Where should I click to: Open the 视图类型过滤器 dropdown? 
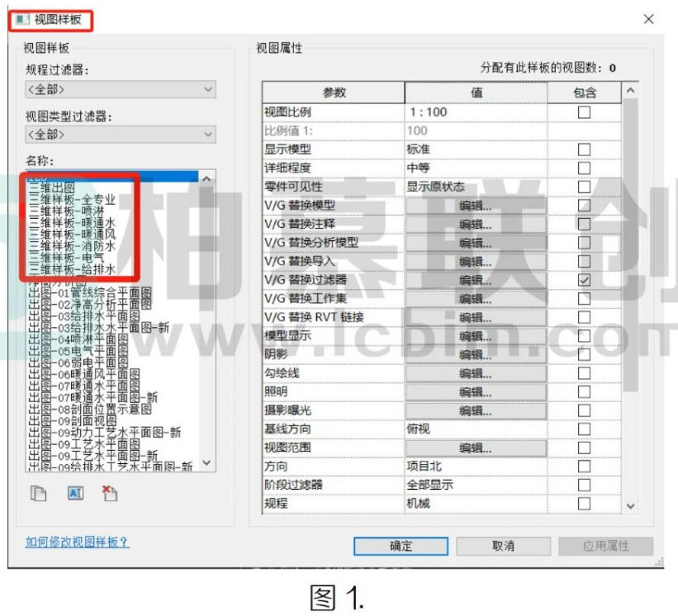121,135
